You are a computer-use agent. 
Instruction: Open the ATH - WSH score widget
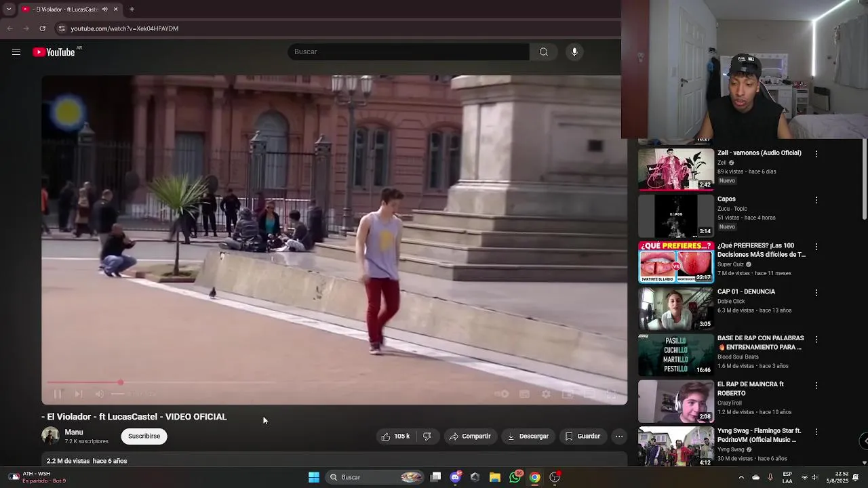pos(38,477)
